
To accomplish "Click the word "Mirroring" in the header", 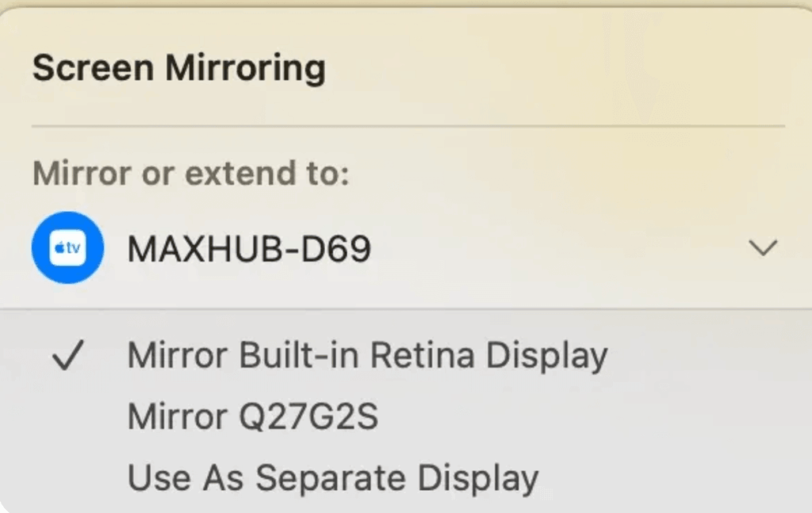I will pyautogui.click(x=245, y=69).
